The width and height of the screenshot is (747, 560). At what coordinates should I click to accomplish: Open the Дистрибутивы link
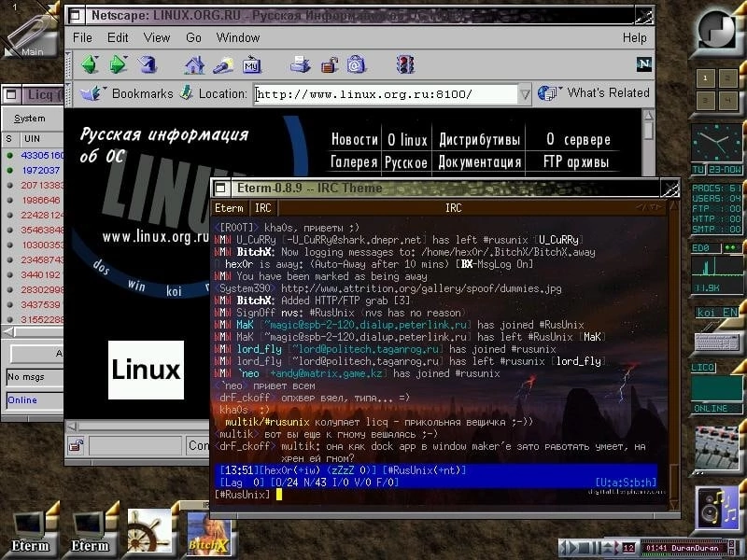[x=479, y=139]
